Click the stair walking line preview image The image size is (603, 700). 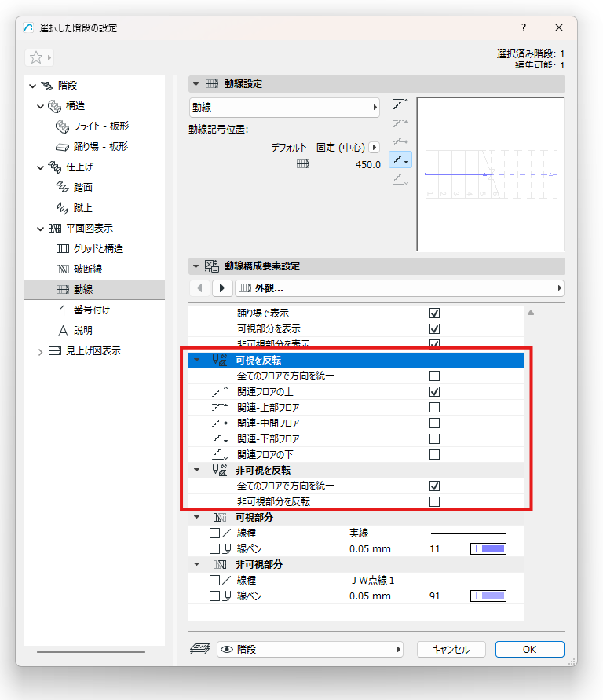pyautogui.click(x=491, y=174)
